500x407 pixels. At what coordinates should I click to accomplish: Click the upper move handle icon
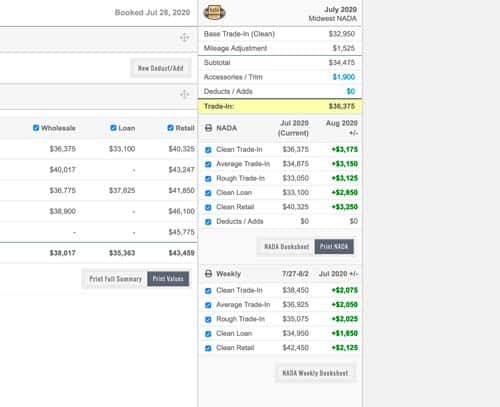tap(184, 38)
